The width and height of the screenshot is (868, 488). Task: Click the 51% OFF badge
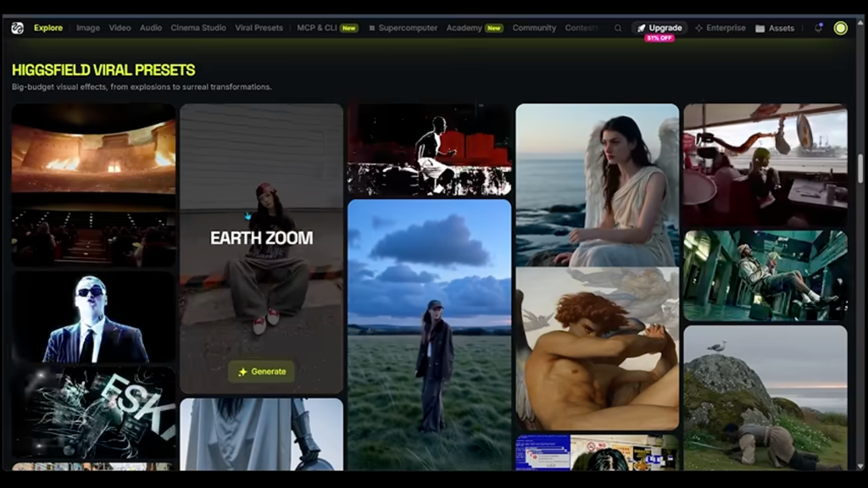[x=659, y=38]
